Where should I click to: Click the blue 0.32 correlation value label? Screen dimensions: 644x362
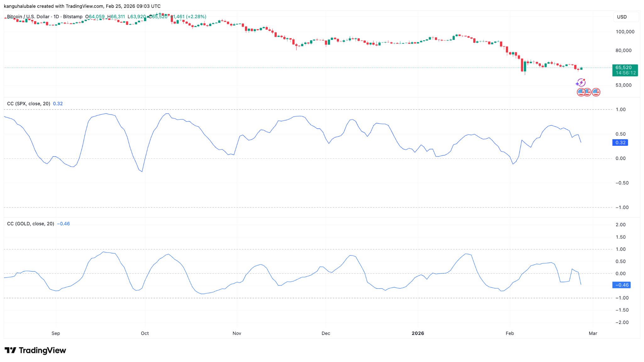tap(620, 142)
